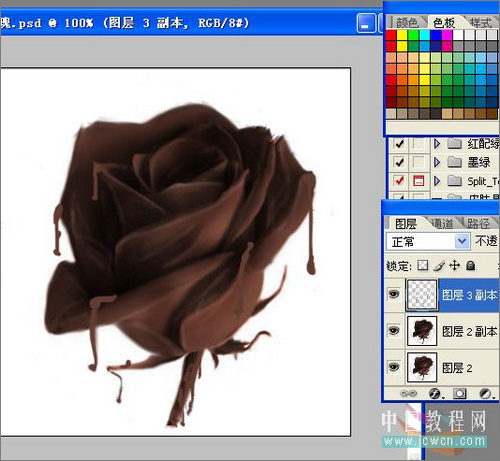
Task: Open the new adjustment layer icon
Action: [486, 394]
